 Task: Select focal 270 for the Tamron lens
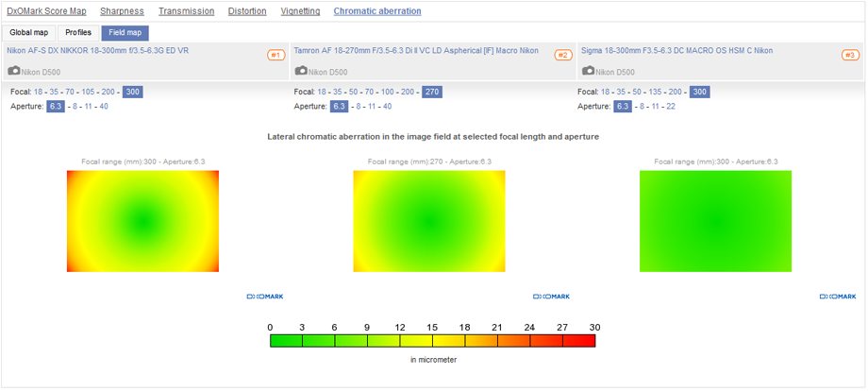click(x=432, y=92)
